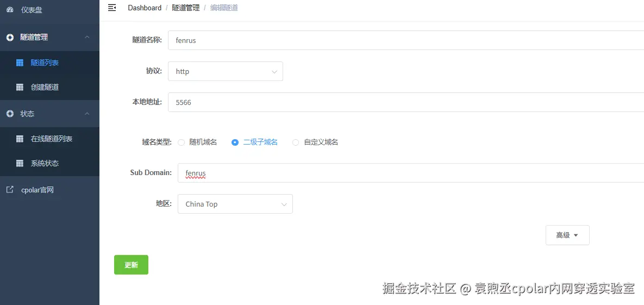Click the 隧道名称 input field

tap(406, 40)
